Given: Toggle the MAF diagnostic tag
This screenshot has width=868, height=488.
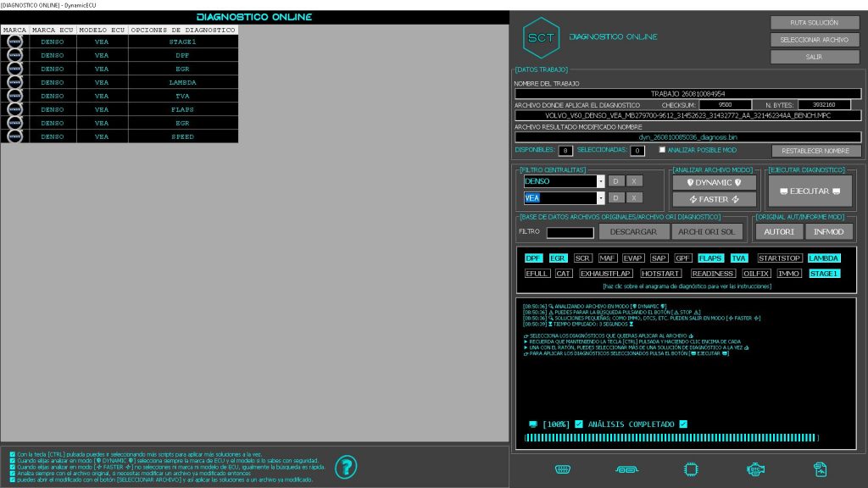Looking at the screenshot, I should [607, 258].
